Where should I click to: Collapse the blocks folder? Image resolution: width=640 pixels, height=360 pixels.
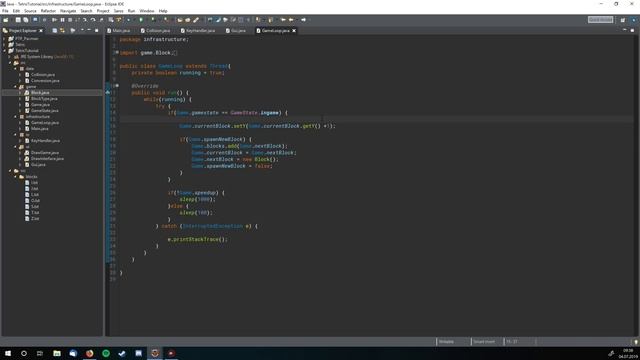click(16, 177)
